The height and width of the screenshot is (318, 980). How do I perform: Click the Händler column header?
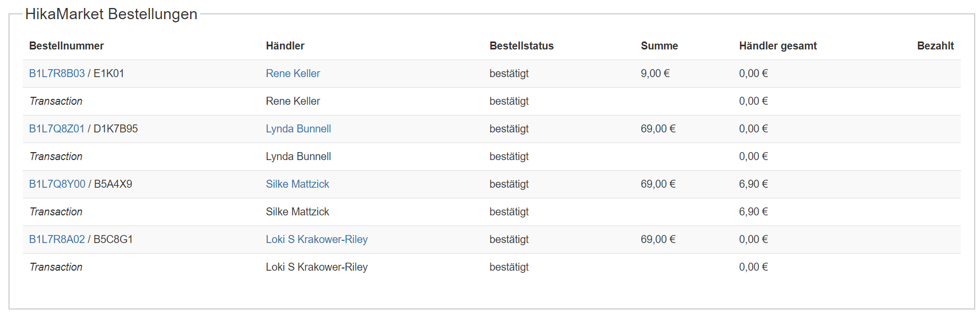click(x=285, y=46)
